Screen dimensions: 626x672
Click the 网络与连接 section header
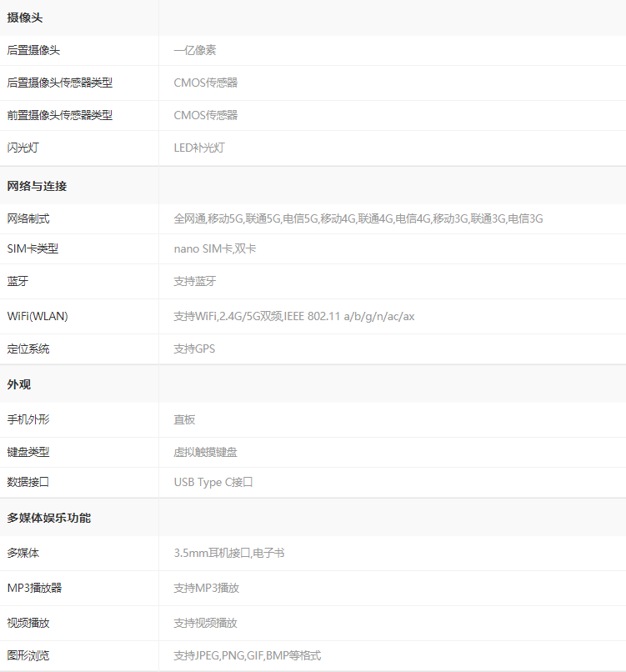[x=37, y=186]
